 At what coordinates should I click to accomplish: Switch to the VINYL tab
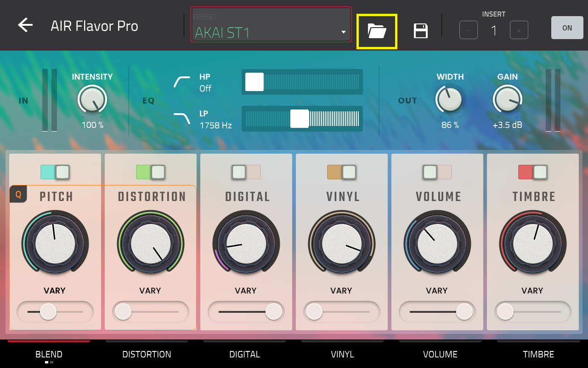tap(343, 354)
